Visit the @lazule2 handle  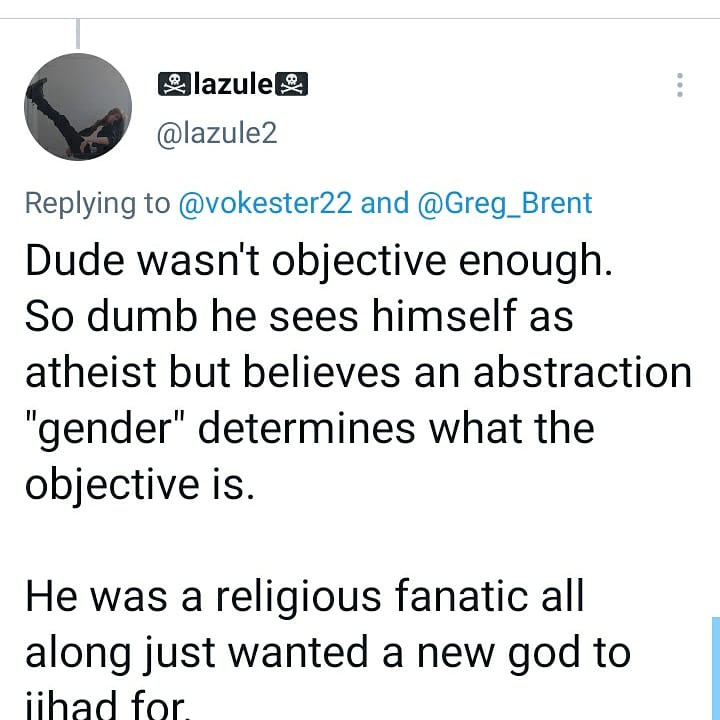(x=217, y=134)
